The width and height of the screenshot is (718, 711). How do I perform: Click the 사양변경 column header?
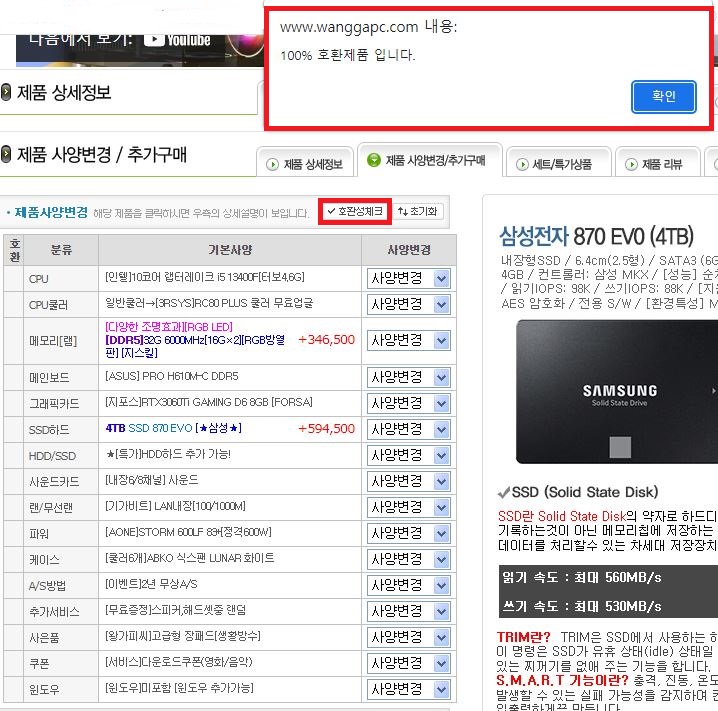pos(409,250)
